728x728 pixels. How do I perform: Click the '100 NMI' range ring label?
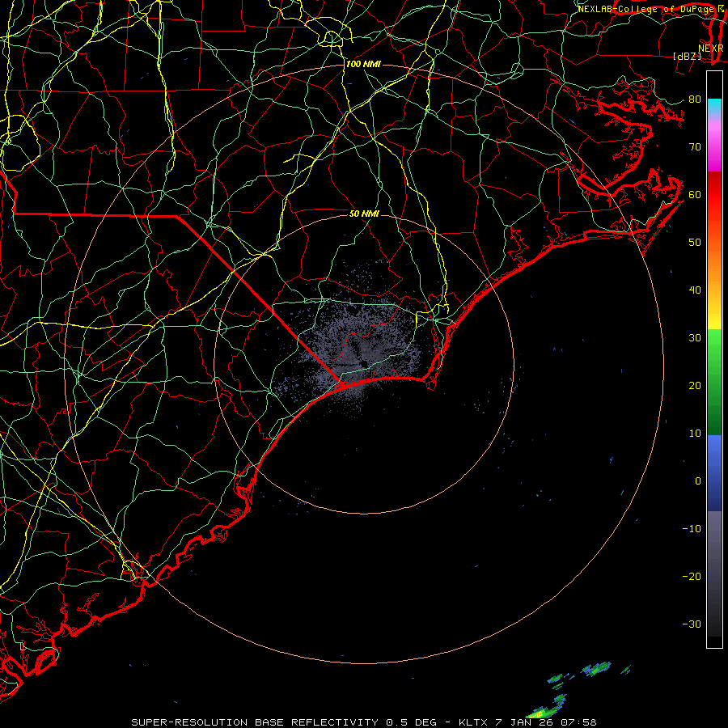pyautogui.click(x=363, y=64)
